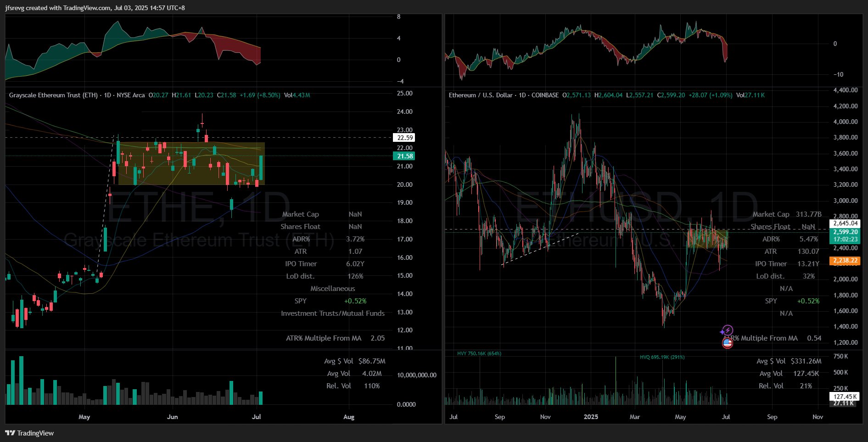
Task: Click ATR% Multiple From MA value 2.05
Action: click(378, 338)
